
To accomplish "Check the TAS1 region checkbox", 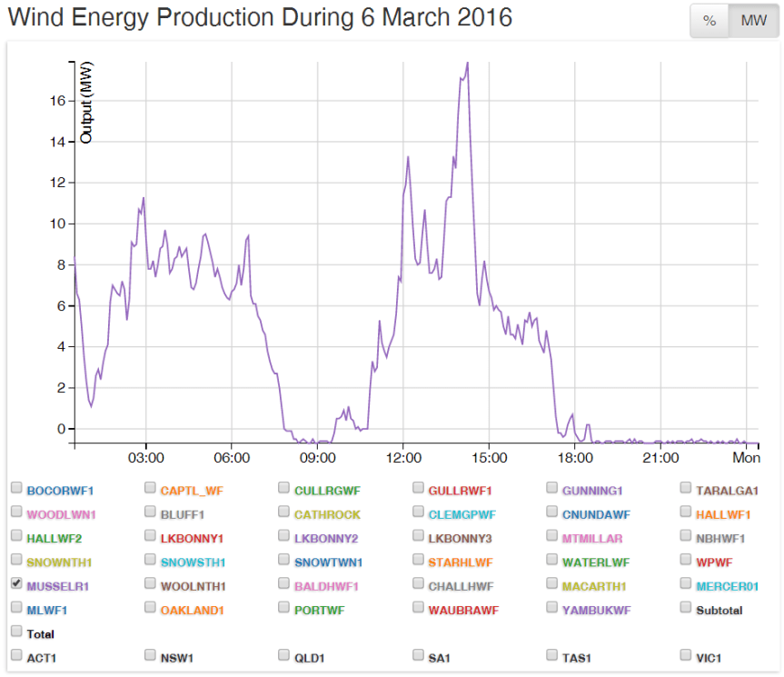I will pyautogui.click(x=552, y=654).
